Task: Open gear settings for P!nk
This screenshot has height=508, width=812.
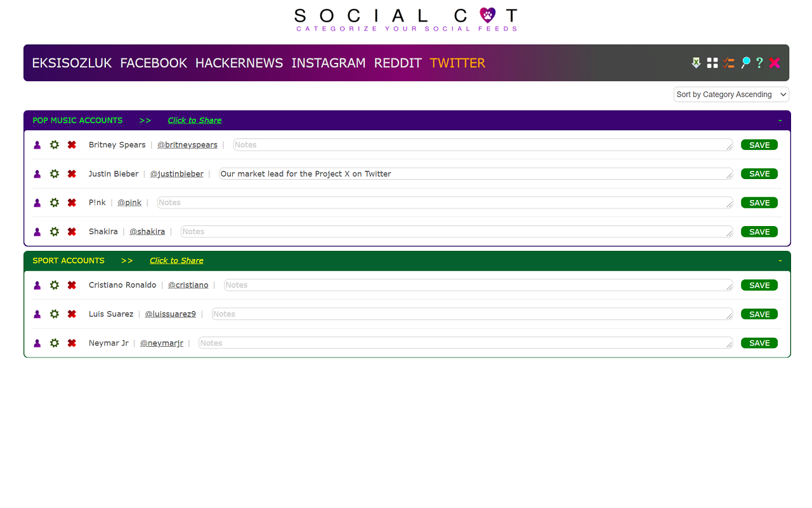Action: click(x=55, y=203)
